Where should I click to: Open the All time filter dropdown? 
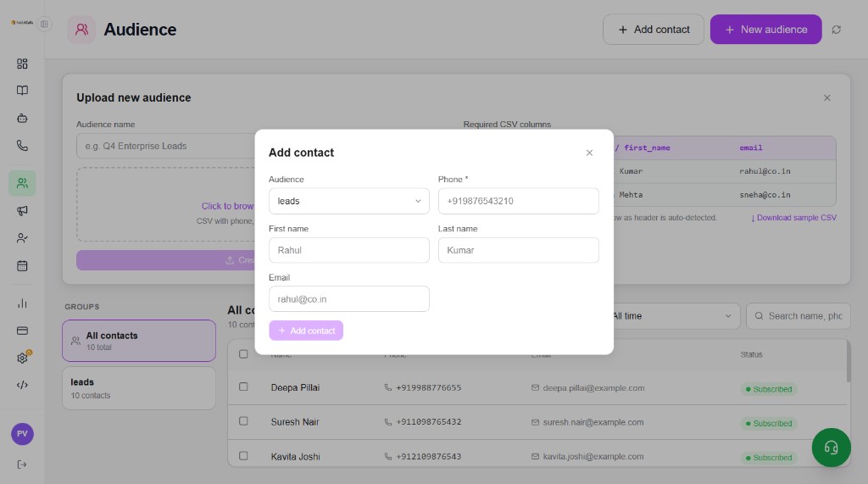tap(672, 316)
